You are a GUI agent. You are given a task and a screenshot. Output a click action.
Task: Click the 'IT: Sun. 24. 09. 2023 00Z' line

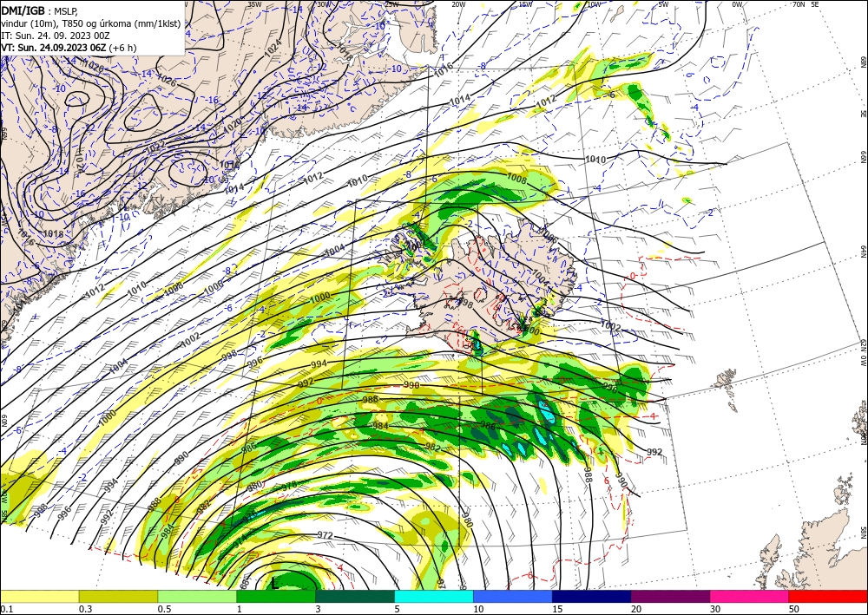pyautogui.click(x=56, y=36)
